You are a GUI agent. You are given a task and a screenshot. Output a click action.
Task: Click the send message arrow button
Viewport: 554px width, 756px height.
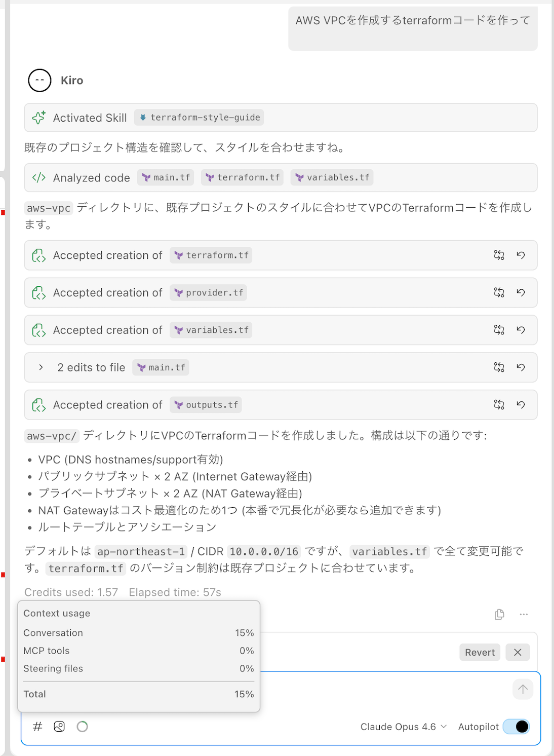coord(523,689)
